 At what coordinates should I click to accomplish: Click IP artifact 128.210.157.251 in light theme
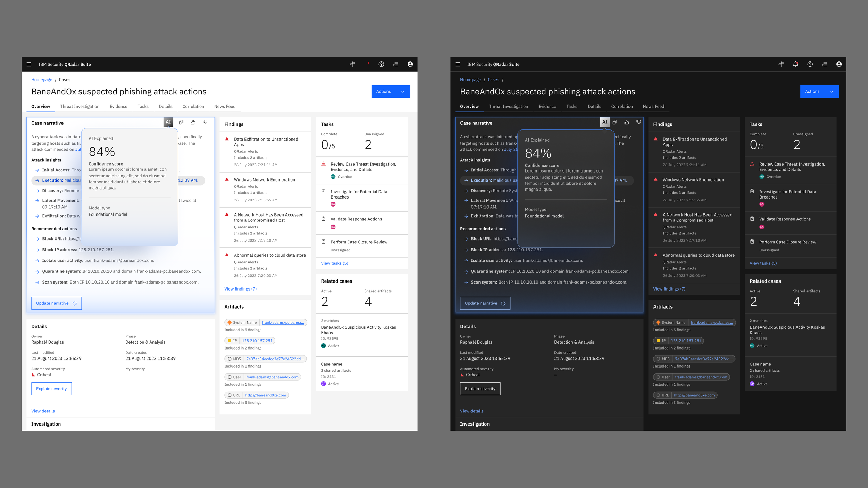tap(257, 341)
